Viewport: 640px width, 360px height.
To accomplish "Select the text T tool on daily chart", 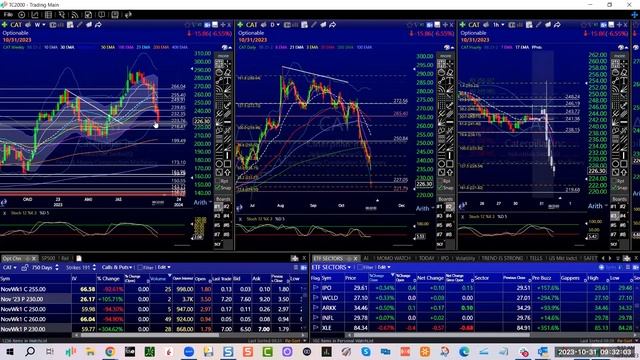I will 450,81.
